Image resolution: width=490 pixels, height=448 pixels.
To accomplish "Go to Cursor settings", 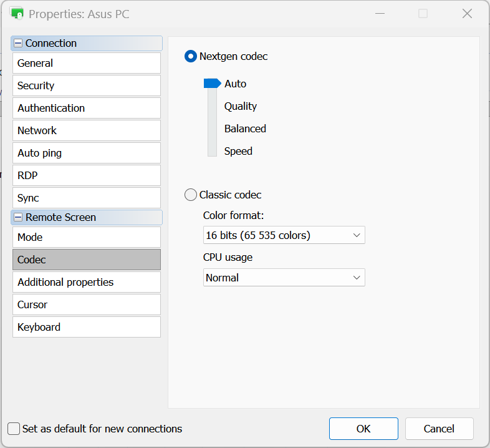I will pyautogui.click(x=87, y=304).
